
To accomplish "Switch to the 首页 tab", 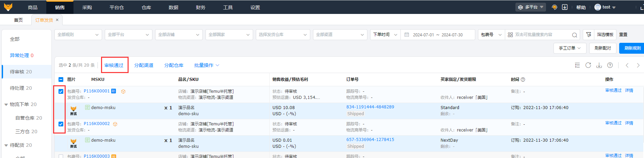I will 18,20.
